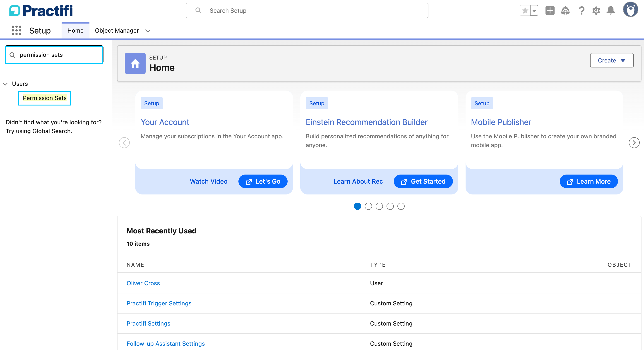Open the Object Manager tab
The width and height of the screenshot is (644, 350).
[x=117, y=31]
